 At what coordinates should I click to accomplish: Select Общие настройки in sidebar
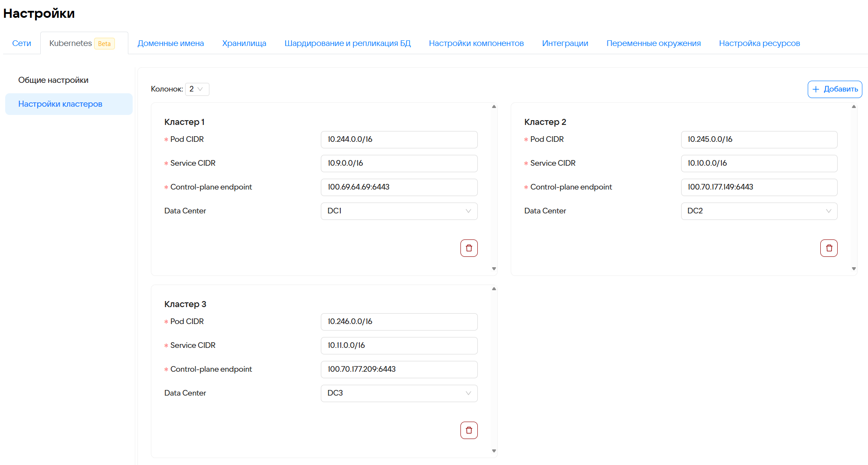coord(69,80)
